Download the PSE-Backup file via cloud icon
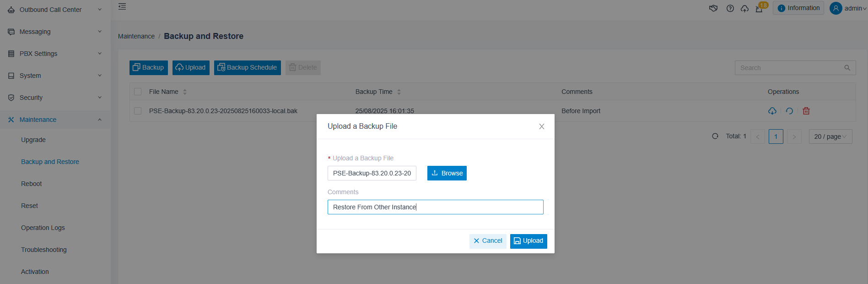The image size is (868, 284). click(772, 111)
